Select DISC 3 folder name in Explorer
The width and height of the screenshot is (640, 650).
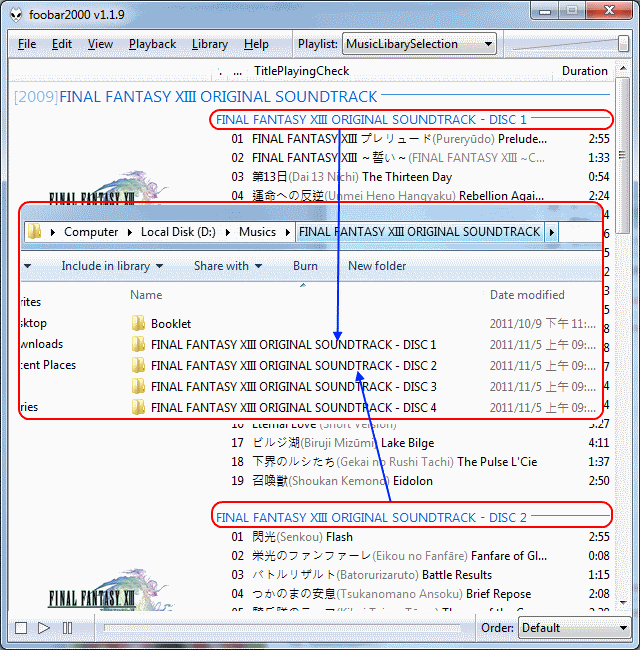tap(293, 387)
